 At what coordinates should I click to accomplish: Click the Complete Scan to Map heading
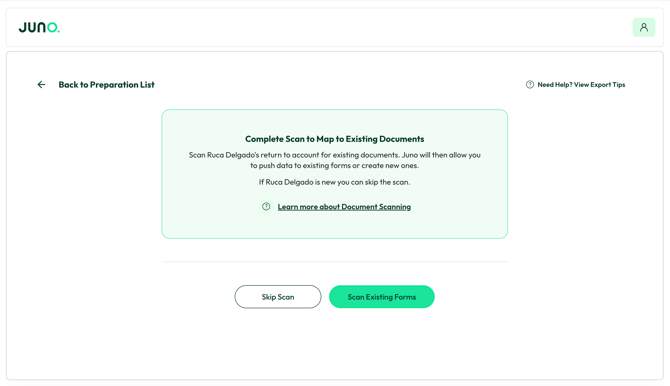pos(335,139)
